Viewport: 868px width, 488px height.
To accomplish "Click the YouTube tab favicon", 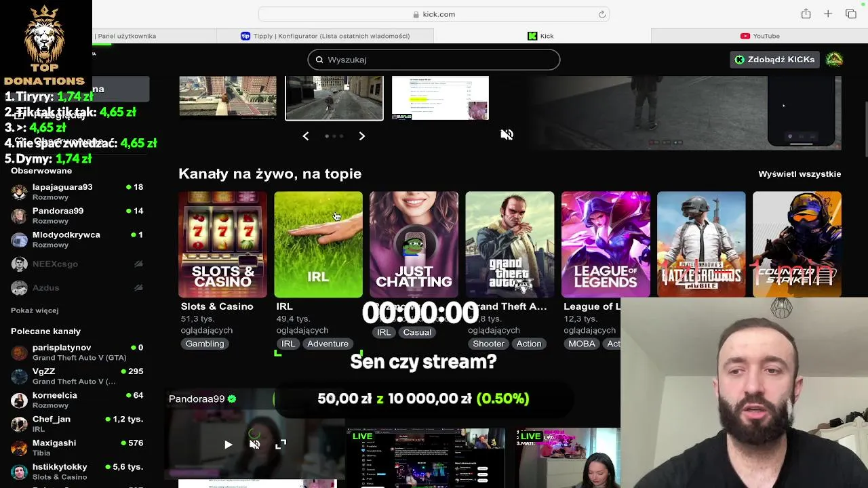I will pos(745,36).
